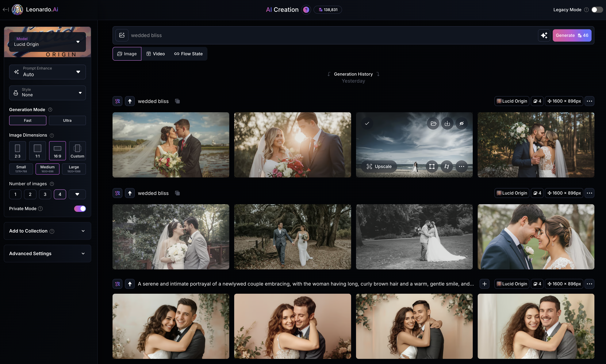Click the Generate button
The height and width of the screenshot is (364, 606).
[572, 35]
